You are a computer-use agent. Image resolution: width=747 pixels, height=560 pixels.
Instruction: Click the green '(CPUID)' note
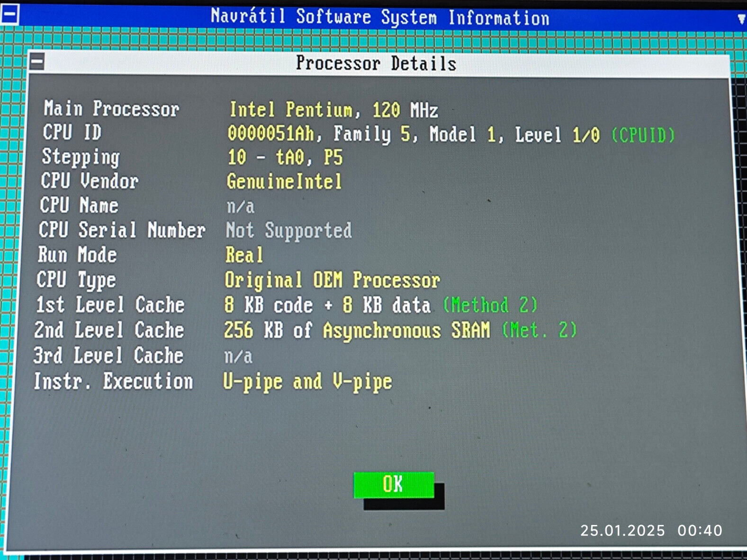pyautogui.click(x=643, y=135)
